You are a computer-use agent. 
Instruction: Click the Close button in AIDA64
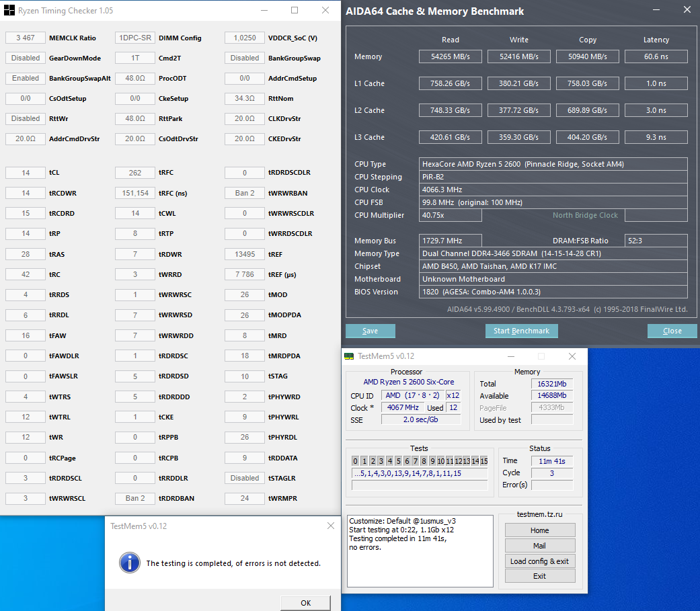672,331
